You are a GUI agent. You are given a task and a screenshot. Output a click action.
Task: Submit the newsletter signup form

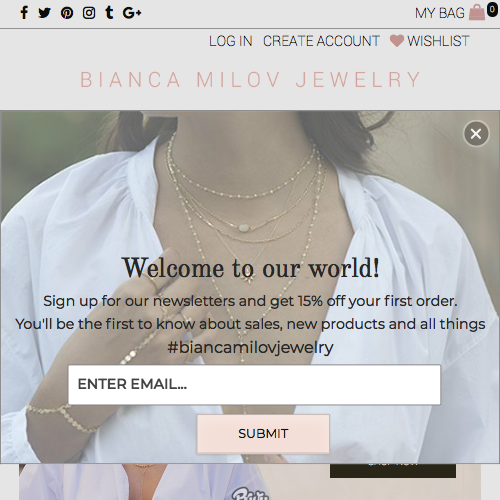263,434
